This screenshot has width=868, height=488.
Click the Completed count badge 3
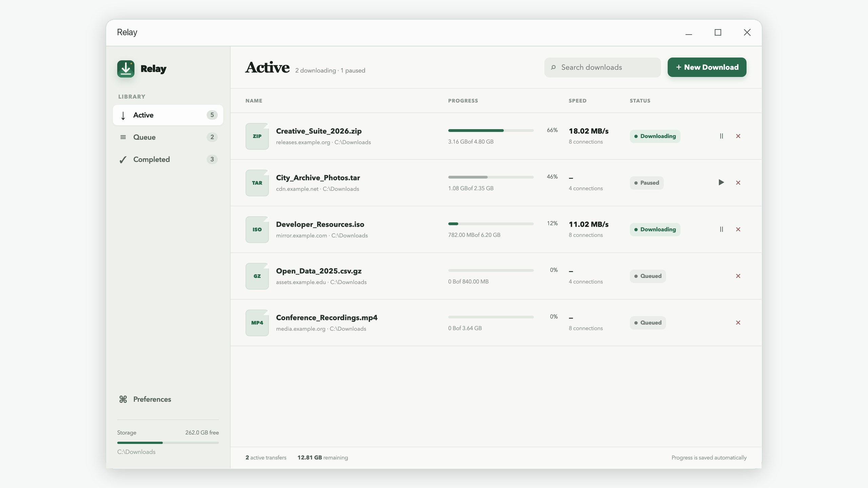[212, 159]
